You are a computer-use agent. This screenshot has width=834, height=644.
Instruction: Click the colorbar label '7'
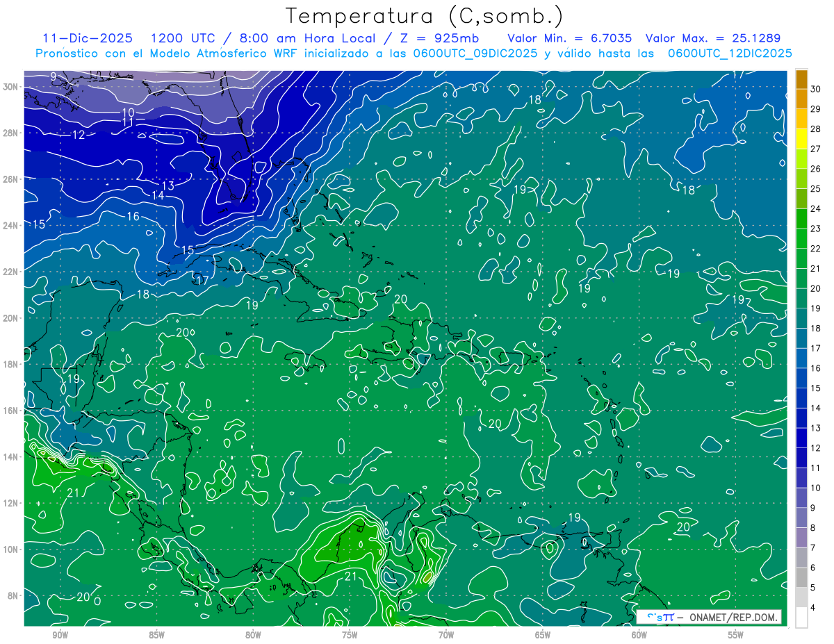814,547
